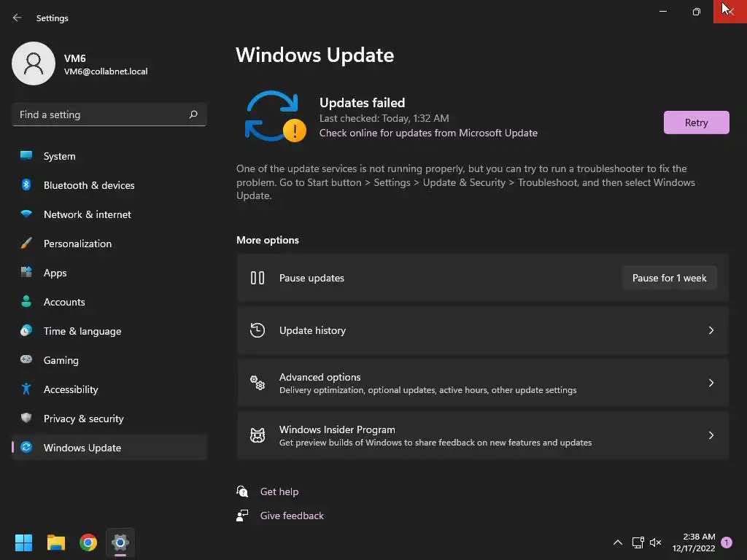Click the Retry button
This screenshot has width=747, height=560.
point(696,122)
